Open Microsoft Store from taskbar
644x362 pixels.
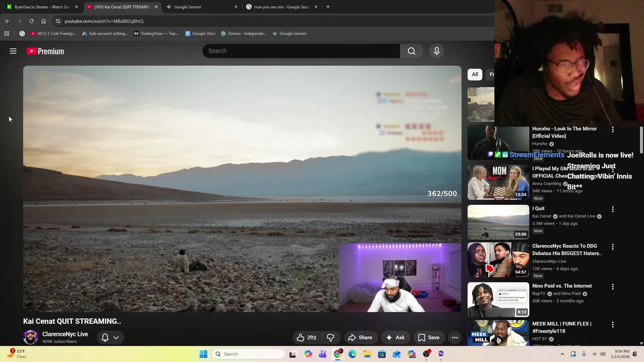[x=382, y=354]
